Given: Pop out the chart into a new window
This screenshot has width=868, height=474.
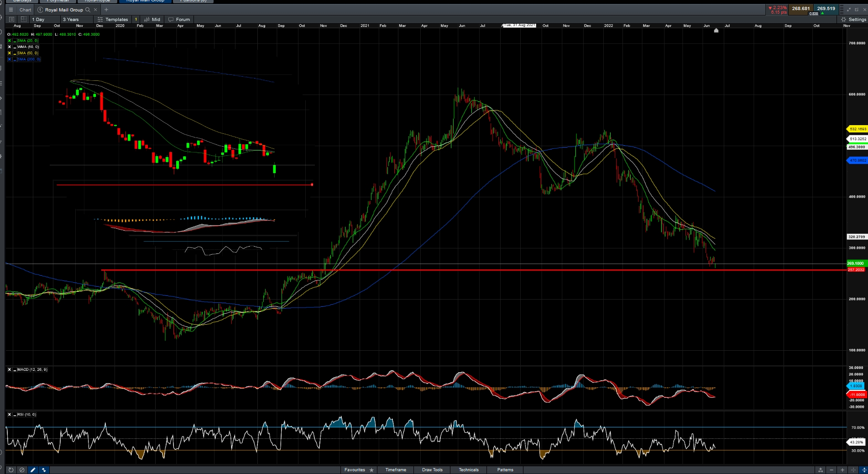Looking at the screenshot, I should pyautogui.click(x=857, y=9).
